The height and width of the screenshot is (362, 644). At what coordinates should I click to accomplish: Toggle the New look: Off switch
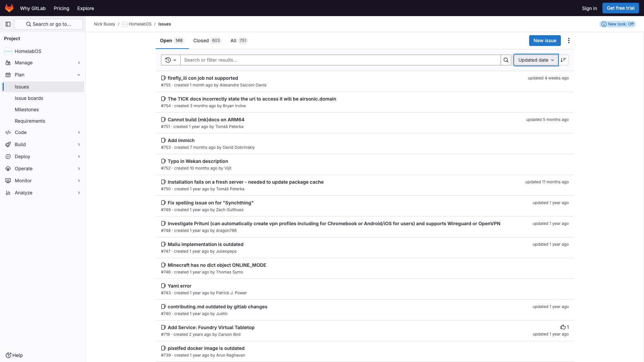618,24
